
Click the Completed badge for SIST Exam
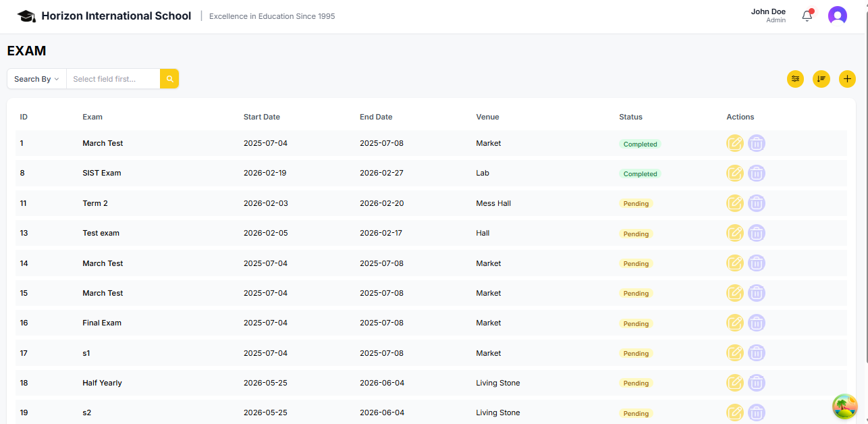pyautogui.click(x=640, y=174)
